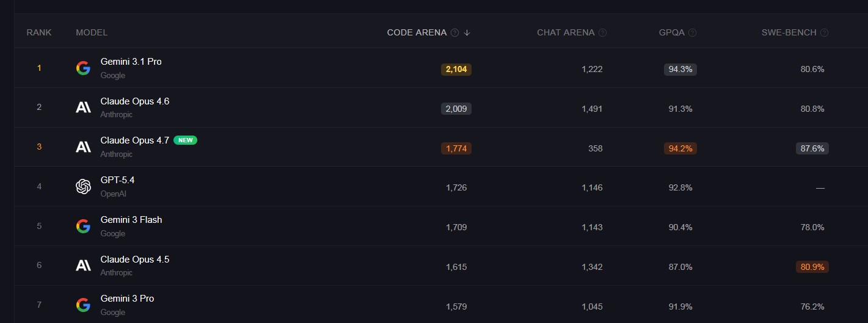Click the Google logo beside Gemini 3 Pro
868x323 pixels.
(83, 305)
